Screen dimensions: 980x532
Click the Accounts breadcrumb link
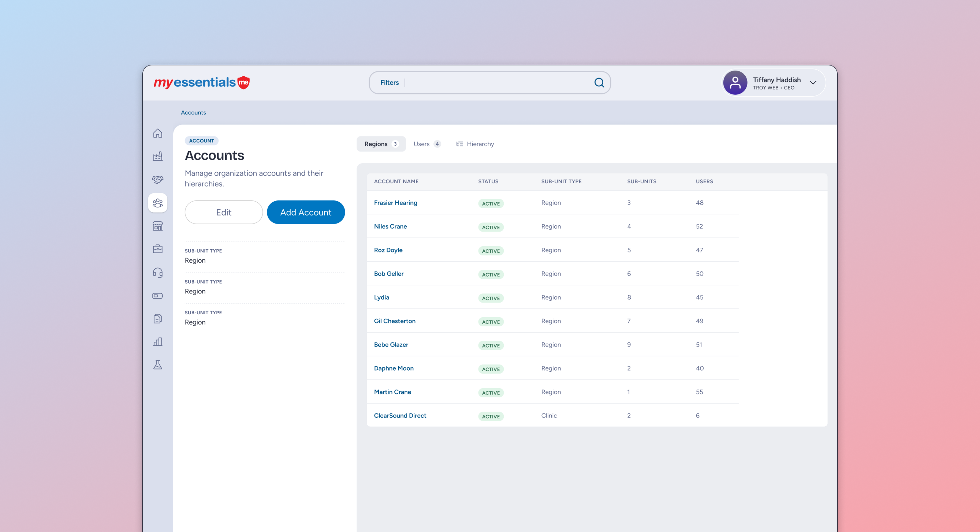click(x=193, y=112)
